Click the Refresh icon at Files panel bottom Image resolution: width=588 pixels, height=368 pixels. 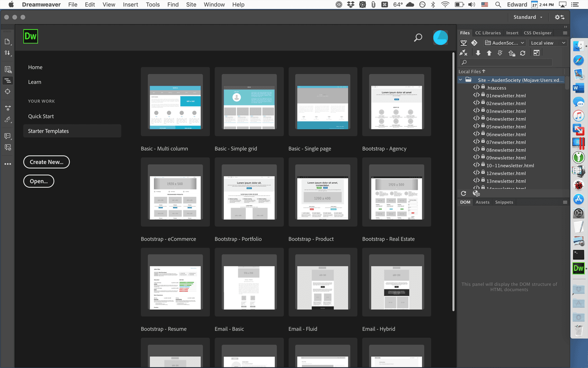[x=464, y=193]
